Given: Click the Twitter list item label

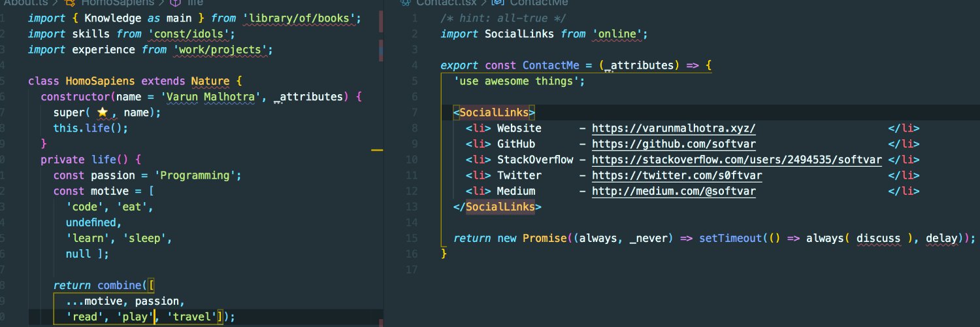Looking at the screenshot, I should pos(519,175).
